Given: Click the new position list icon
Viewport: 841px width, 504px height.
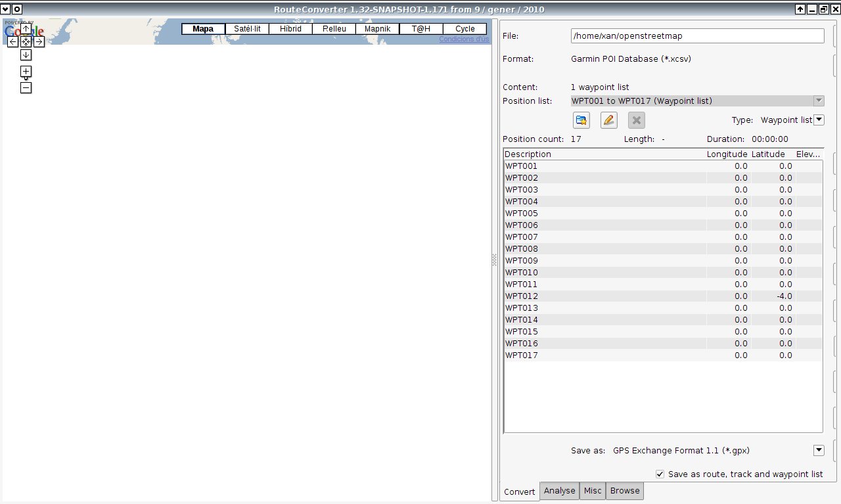Looking at the screenshot, I should point(581,120).
